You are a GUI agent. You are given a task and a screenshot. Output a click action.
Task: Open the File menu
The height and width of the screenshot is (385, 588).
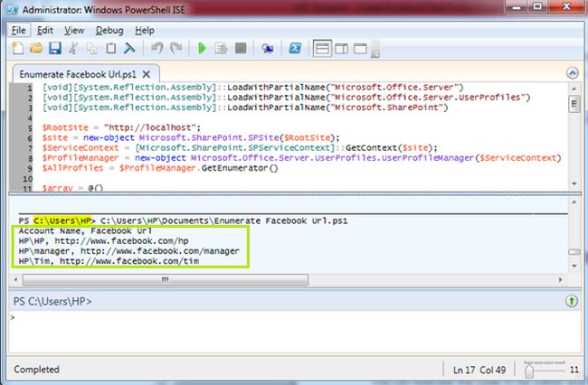(x=19, y=31)
